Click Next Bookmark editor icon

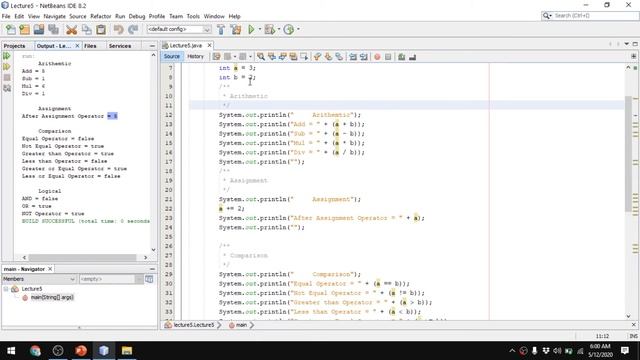tap(328, 57)
